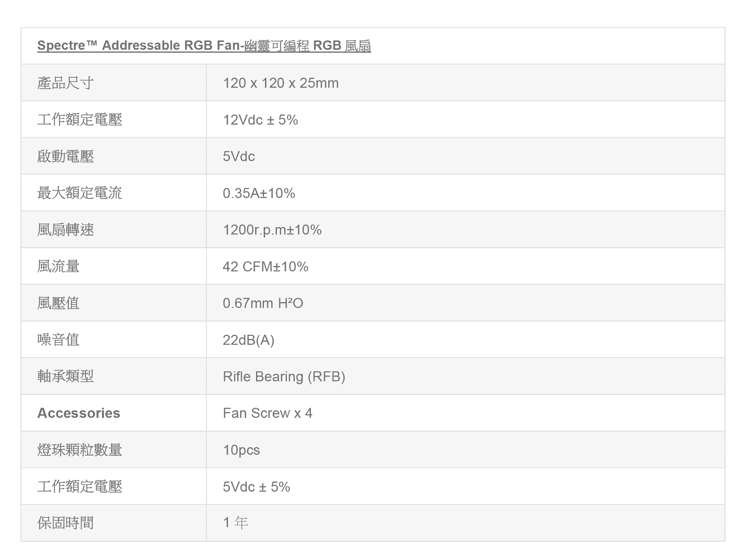Click the 0.67mm H²O pressure value
This screenshot has width=746, height=560.
click(x=263, y=303)
